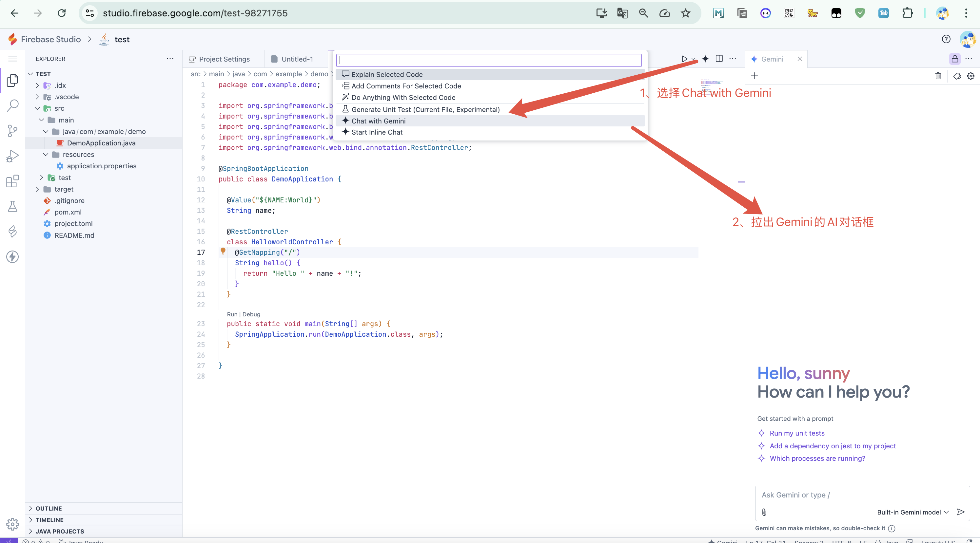
Task: Delete chat with trash icon
Action: [938, 76]
